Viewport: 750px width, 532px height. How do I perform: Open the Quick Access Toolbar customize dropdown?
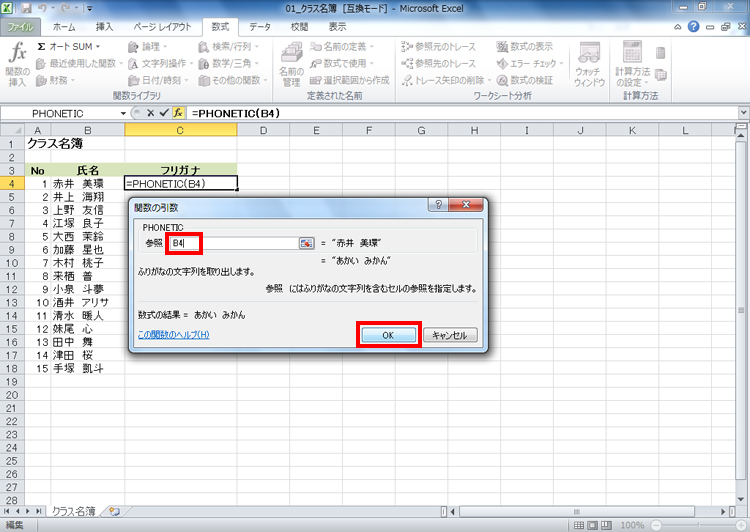tap(90, 9)
